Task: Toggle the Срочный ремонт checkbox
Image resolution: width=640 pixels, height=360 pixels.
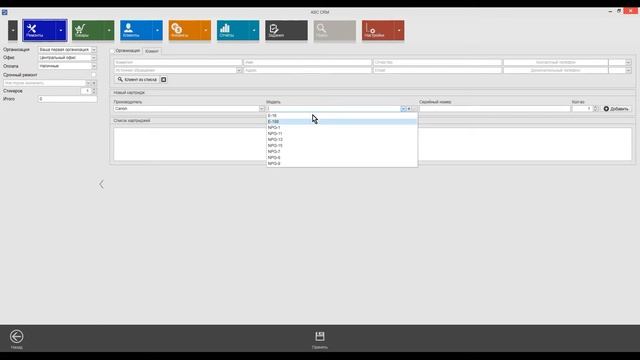Action: point(93,75)
